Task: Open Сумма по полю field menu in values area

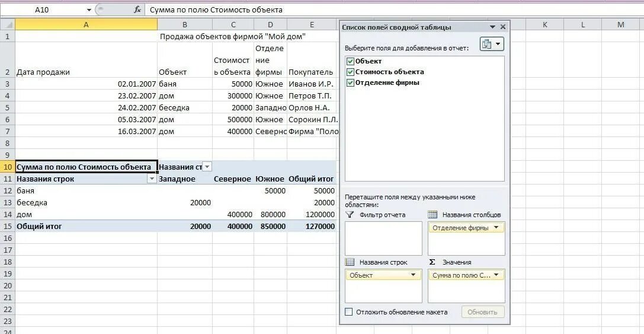Action: (x=496, y=275)
